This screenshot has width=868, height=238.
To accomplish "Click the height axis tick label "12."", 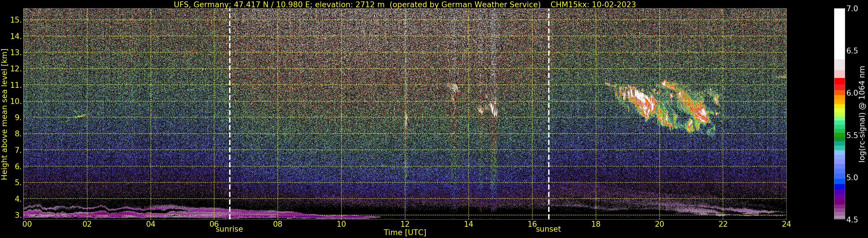I will pyautogui.click(x=16, y=69).
